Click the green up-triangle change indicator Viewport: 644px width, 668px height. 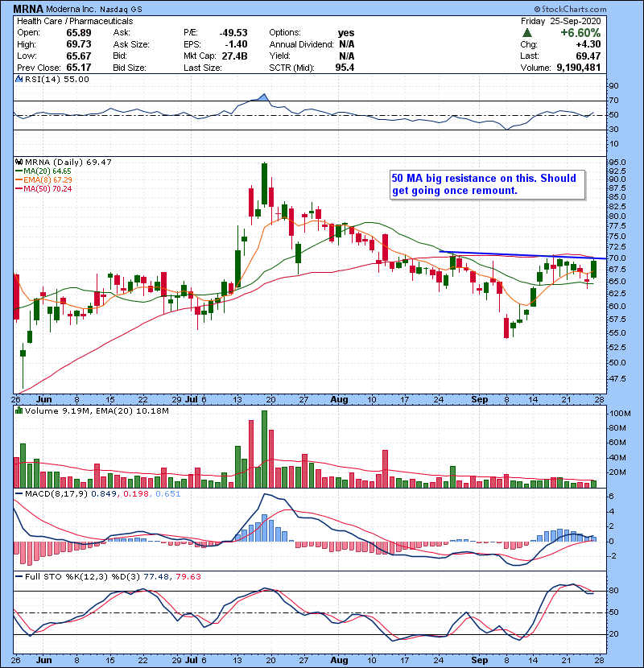click(527, 33)
